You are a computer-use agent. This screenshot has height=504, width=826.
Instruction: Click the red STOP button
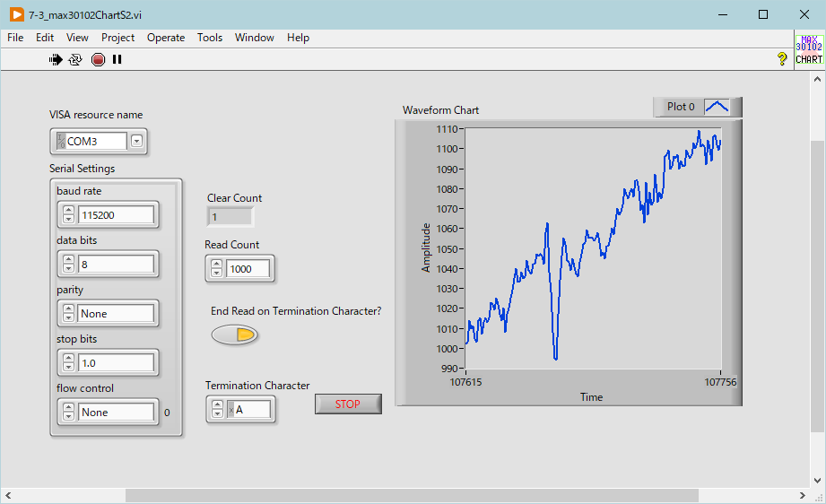tap(348, 404)
